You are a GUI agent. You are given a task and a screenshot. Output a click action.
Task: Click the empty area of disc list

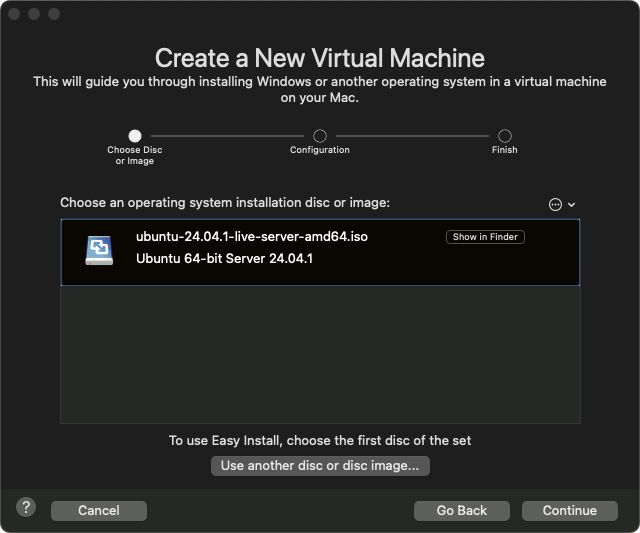click(320, 355)
